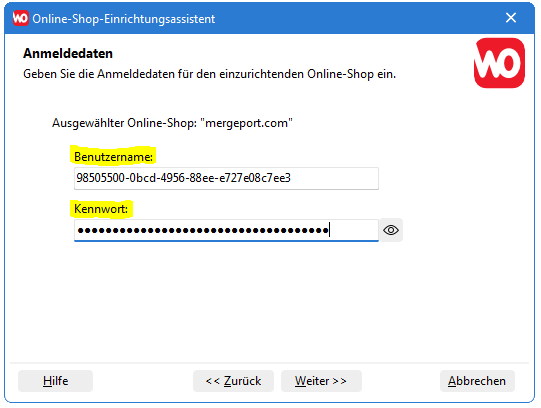Click the "Ausgewählter Online-Shop:" label text

tap(125, 123)
